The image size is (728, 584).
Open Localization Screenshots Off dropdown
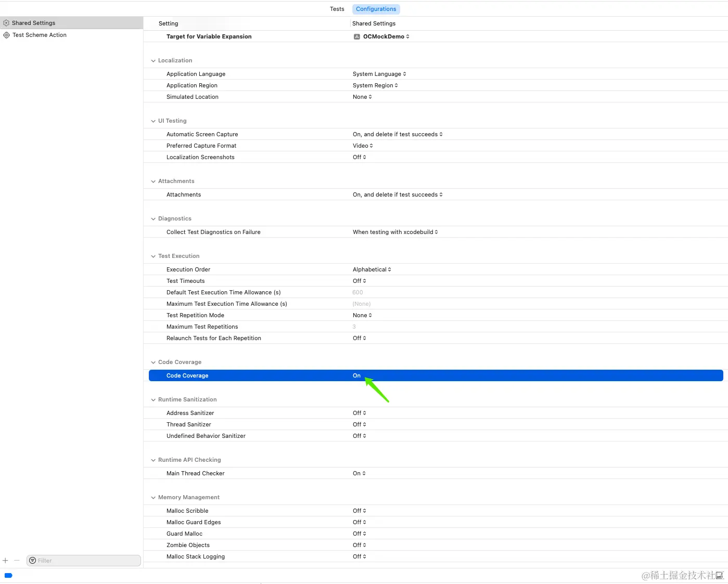pyautogui.click(x=360, y=157)
